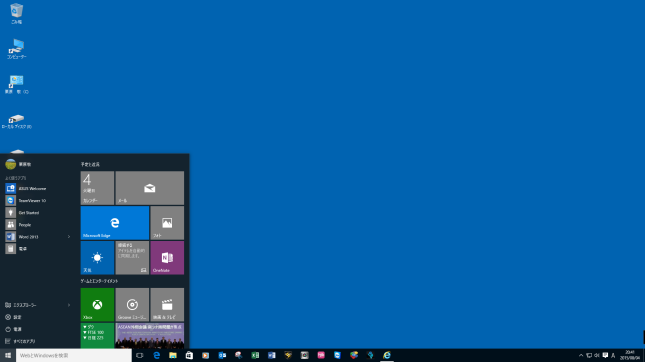This screenshot has height=362, width=645.
Task: Open the Windows Store taskbar icon
Action: (189, 355)
